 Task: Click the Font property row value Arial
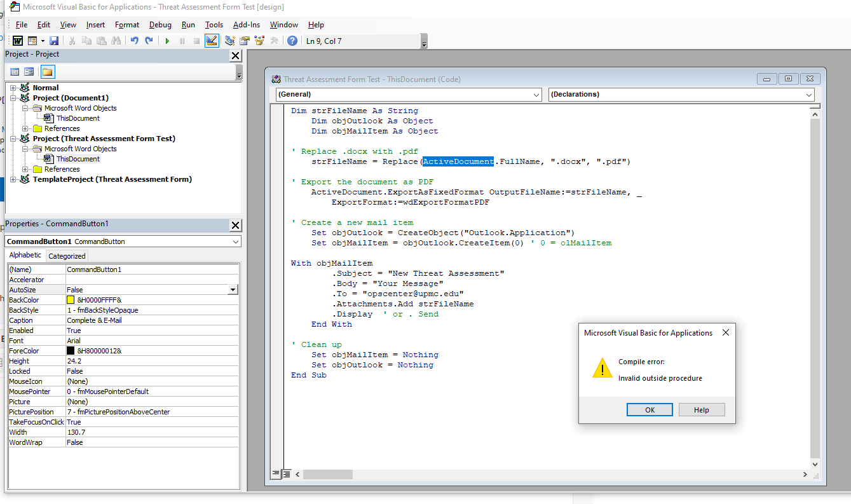pyautogui.click(x=152, y=341)
